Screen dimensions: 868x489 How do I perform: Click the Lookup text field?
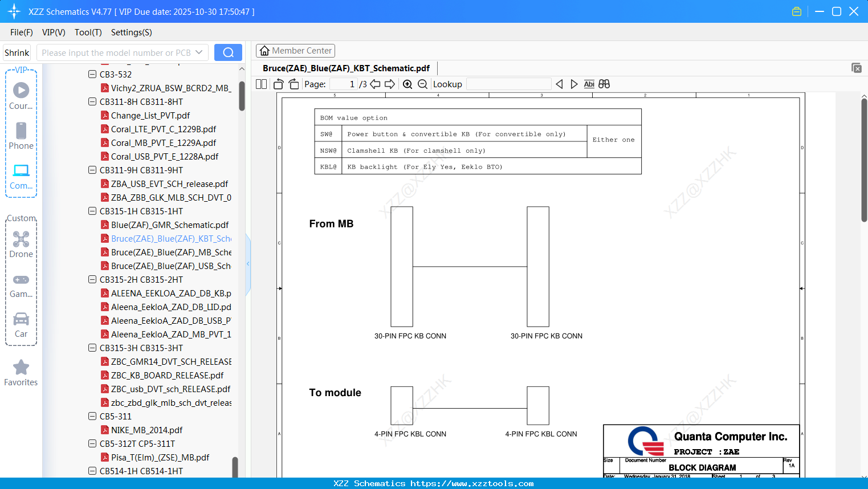pyautogui.click(x=509, y=84)
